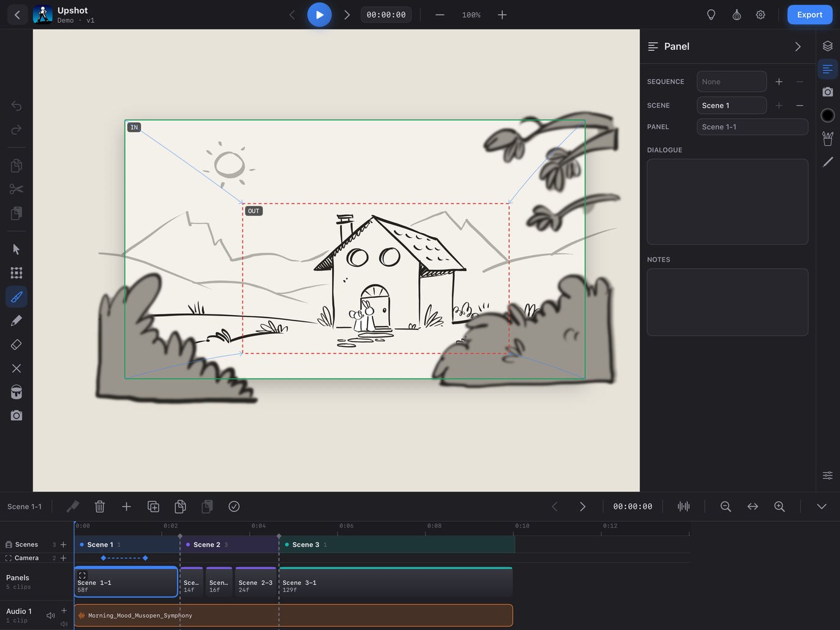Click the Notes text area

pos(728,302)
